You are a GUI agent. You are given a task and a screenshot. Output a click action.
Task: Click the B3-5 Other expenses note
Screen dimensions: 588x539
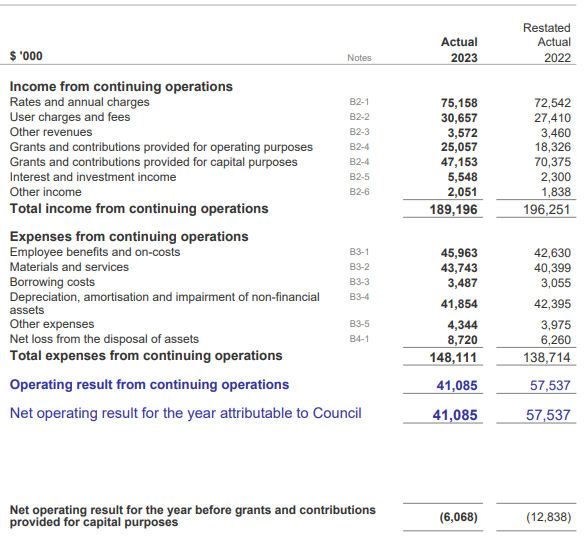click(359, 324)
